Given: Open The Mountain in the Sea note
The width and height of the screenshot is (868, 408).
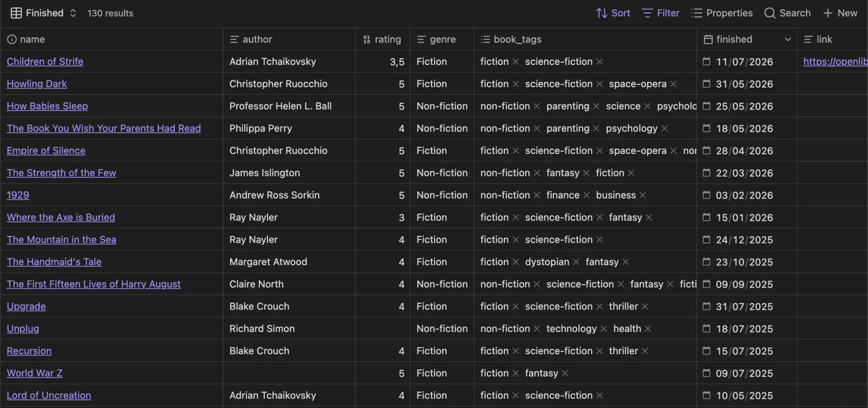Looking at the screenshot, I should coord(62,239).
